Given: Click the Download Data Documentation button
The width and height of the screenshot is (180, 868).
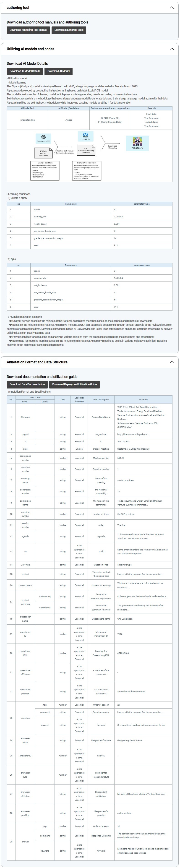Looking at the screenshot, I should pyautogui.click(x=27, y=384).
